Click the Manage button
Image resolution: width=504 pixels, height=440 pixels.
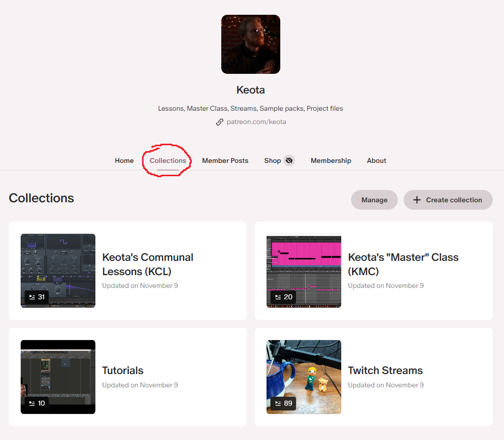click(x=374, y=200)
